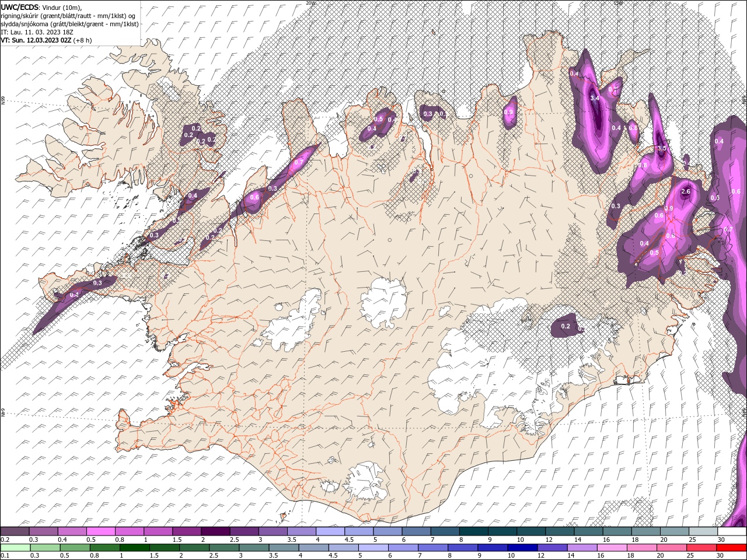
Task: Pick the 1.5 purple swatch in the upper legend
Action: [187, 531]
